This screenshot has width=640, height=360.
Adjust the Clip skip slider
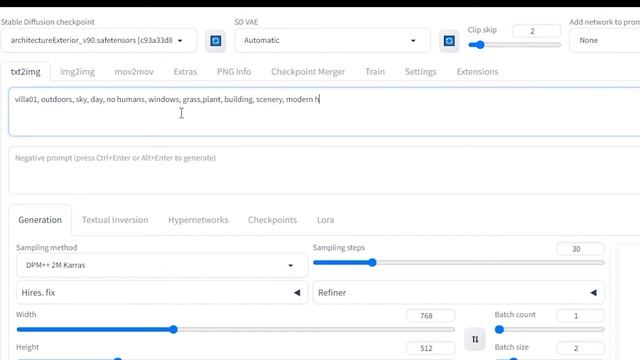tap(514, 45)
